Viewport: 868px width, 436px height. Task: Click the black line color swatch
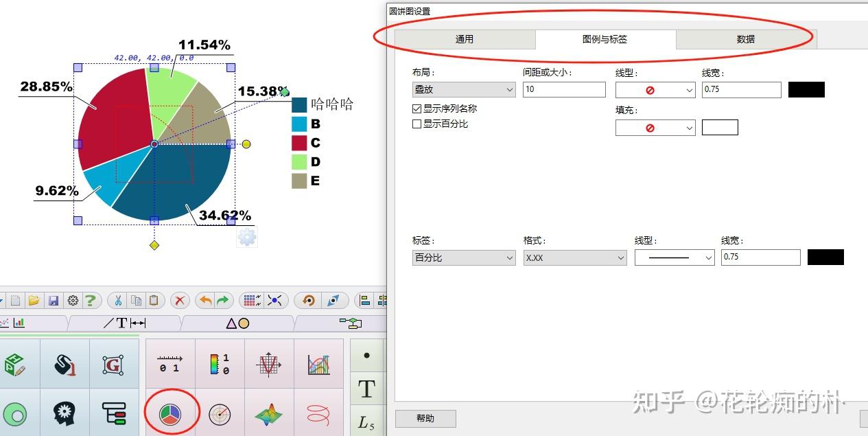coord(806,89)
